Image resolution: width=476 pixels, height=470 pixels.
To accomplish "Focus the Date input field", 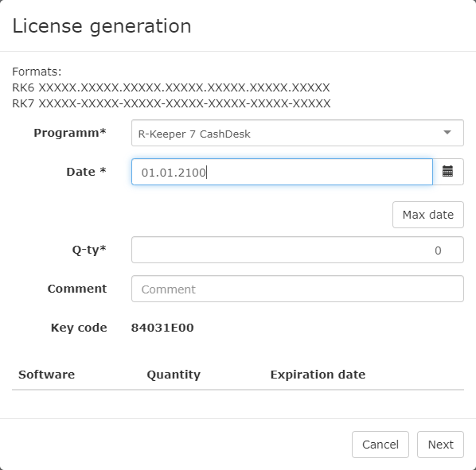I will (282, 172).
